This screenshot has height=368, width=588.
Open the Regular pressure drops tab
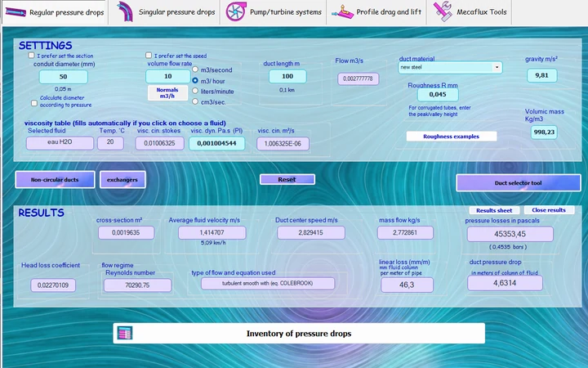pos(55,13)
